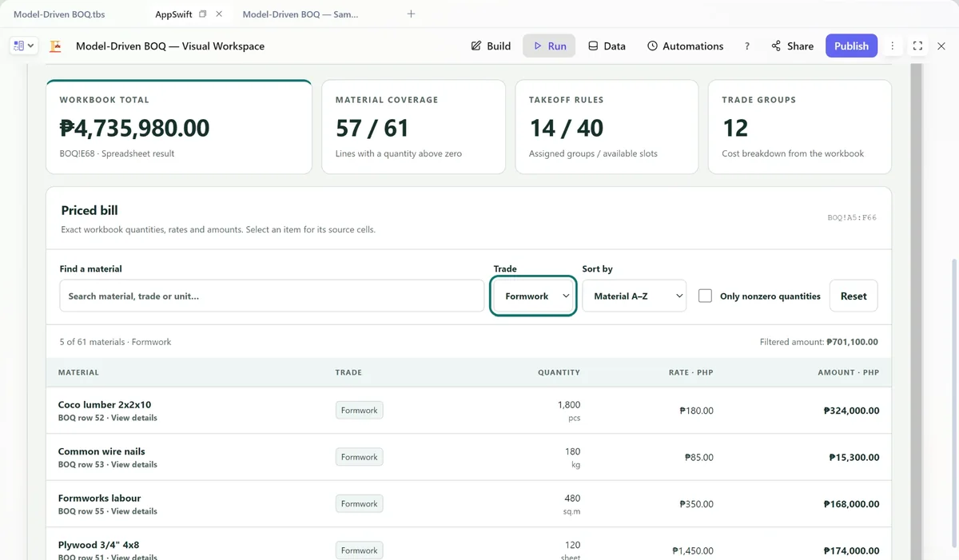
Task: Click the Publish button
Action: (x=851, y=46)
